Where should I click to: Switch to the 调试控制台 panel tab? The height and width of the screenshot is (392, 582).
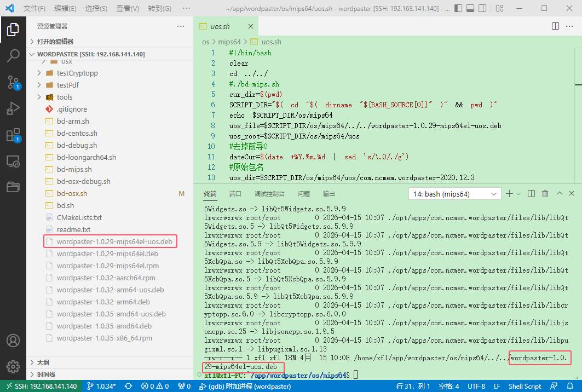(x=269, y=194)
